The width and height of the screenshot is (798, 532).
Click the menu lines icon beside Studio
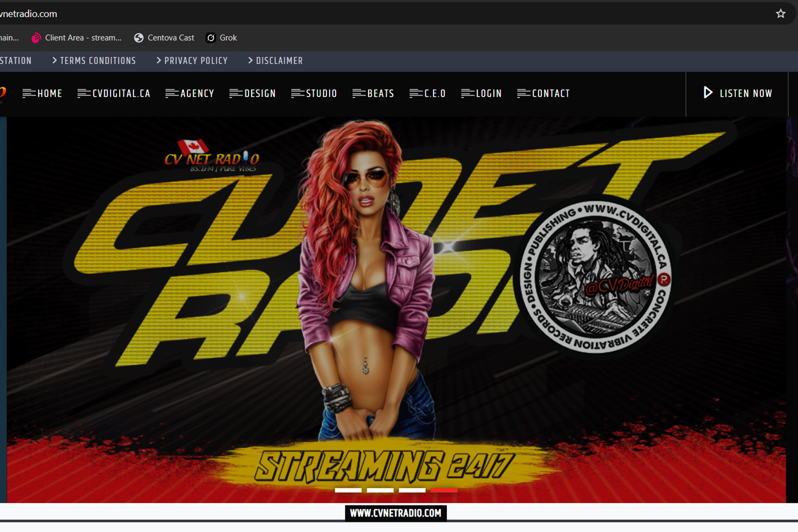(x=298, y=94)
